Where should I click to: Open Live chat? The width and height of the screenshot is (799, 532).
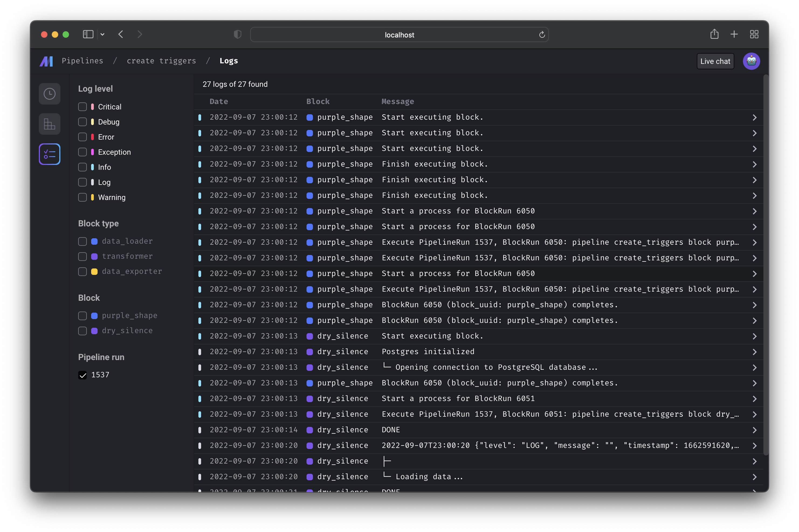click(715, 61)
